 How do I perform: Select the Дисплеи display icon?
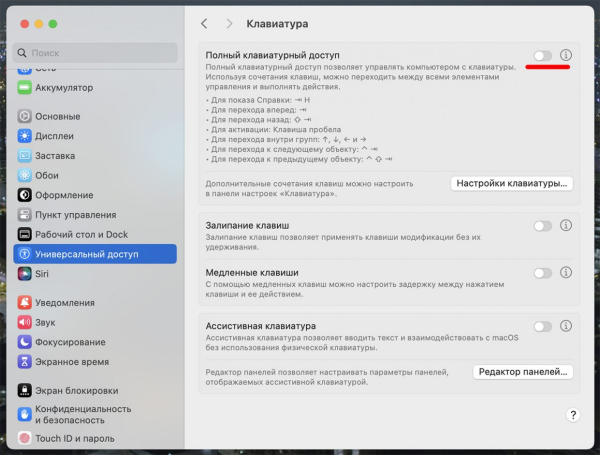[24, 136]
